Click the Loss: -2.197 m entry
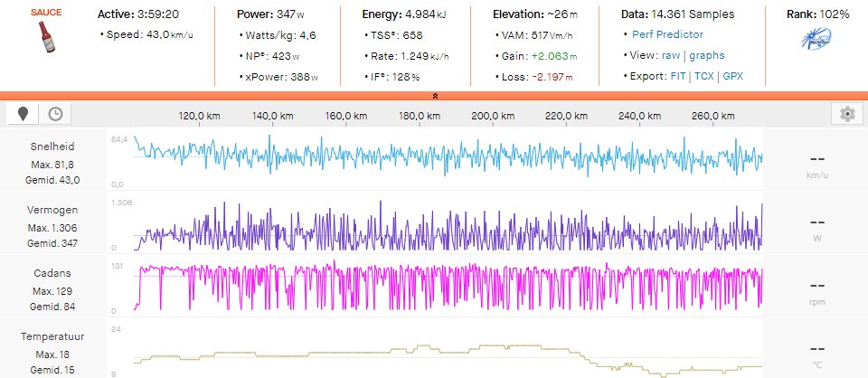 click(x=537, y=78)
